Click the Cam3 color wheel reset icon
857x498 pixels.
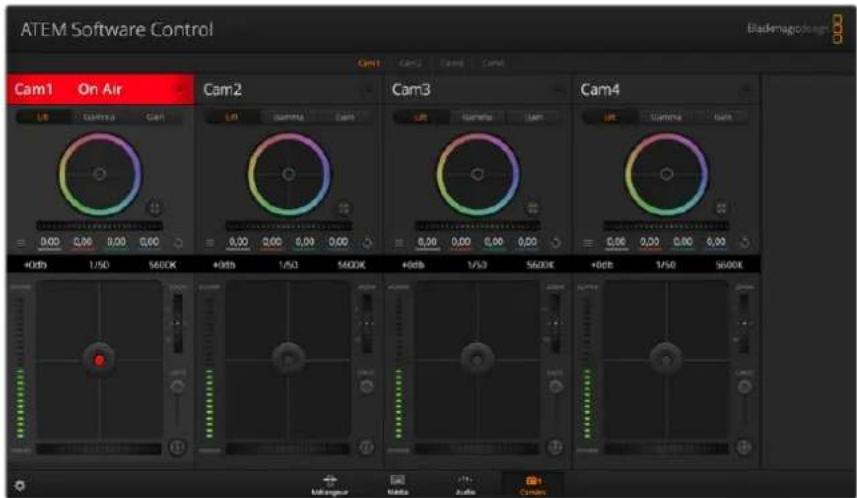(x=532, y=208)
